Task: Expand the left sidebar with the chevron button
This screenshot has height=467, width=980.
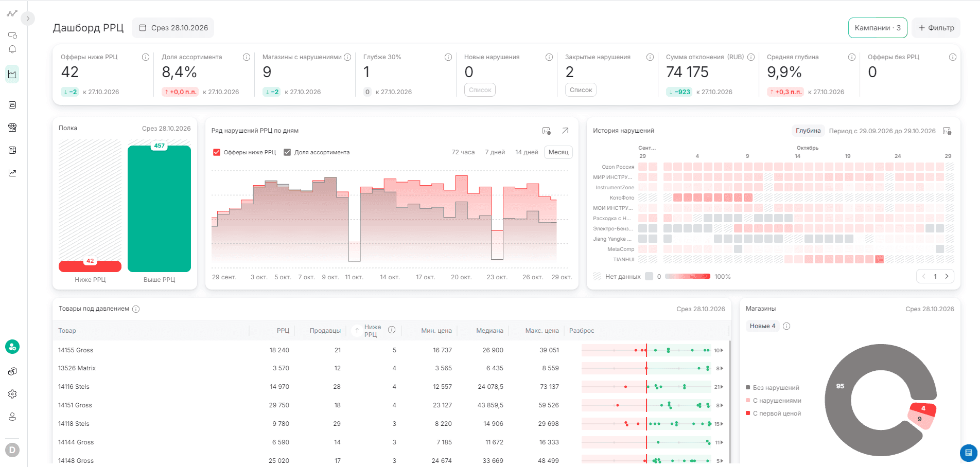Action: tap(28, 19)
